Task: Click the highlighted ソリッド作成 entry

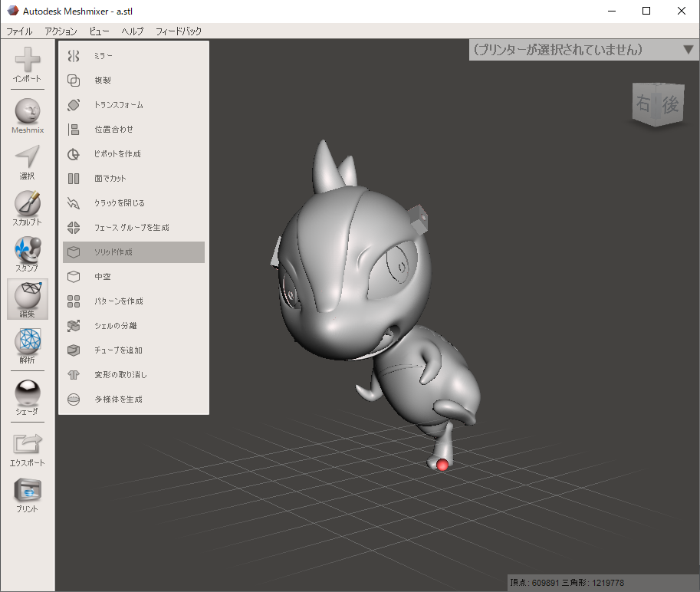Action: [x=133, y=252]
